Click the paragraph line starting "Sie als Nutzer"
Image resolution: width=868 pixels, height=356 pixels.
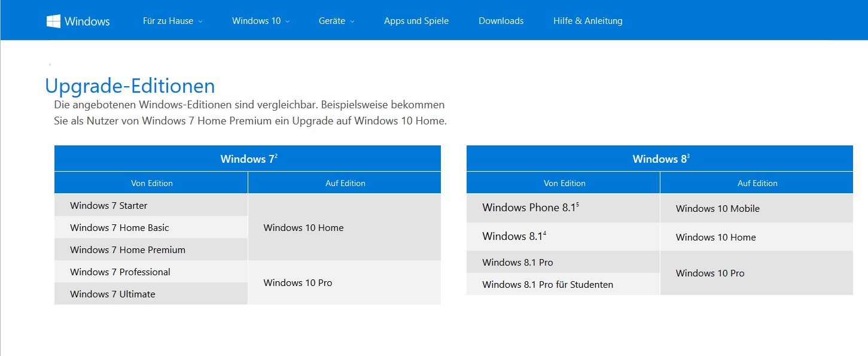[x=251, y=121]
